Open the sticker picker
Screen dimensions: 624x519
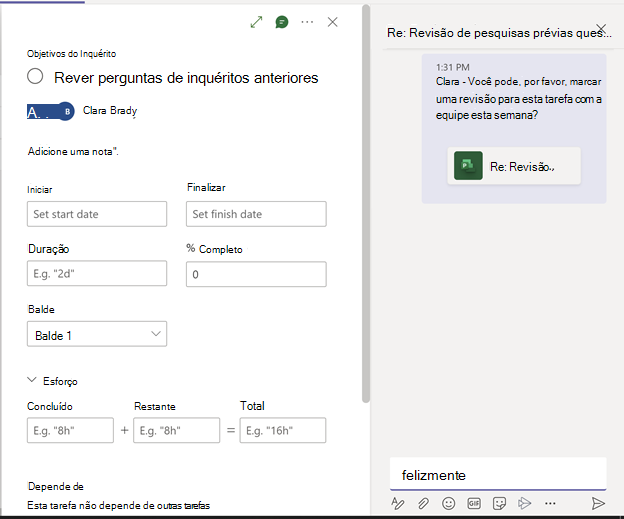click(x=499, y=503)
